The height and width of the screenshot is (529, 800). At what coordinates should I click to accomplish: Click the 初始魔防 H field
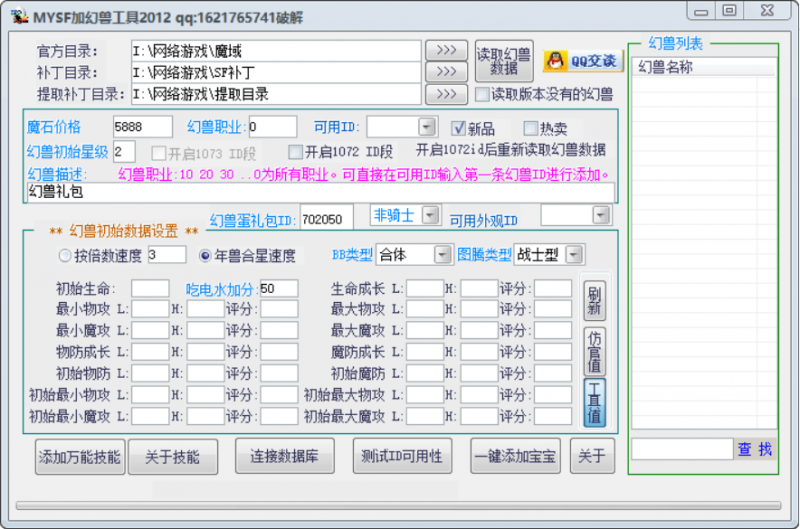tap(479, 373)
